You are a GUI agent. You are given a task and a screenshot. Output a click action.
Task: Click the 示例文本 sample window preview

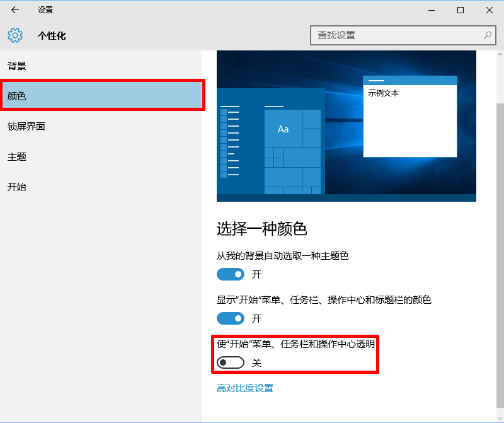pyautogui.click(x=409, y=117)
